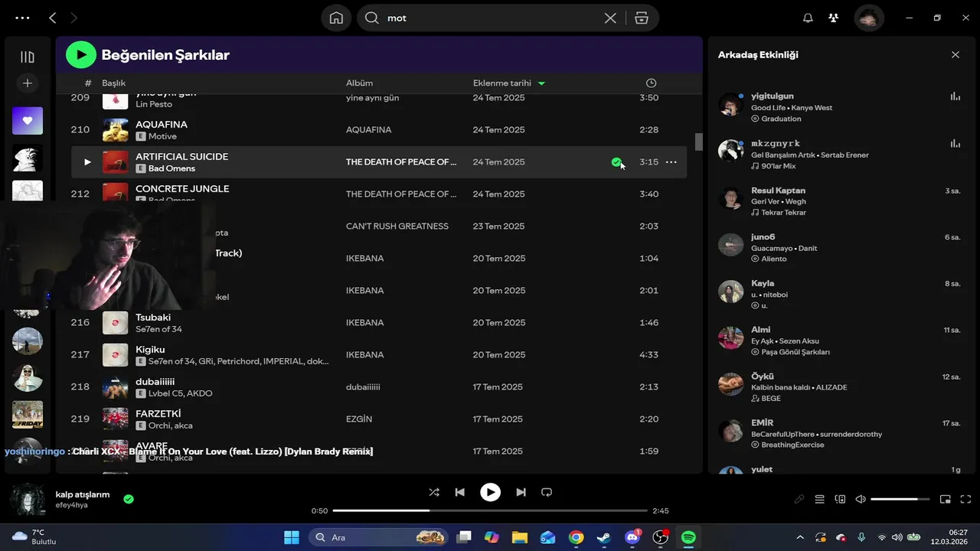Toggle the full screen icon
Viewport: 980px width, 551px height.
(965, 499)
